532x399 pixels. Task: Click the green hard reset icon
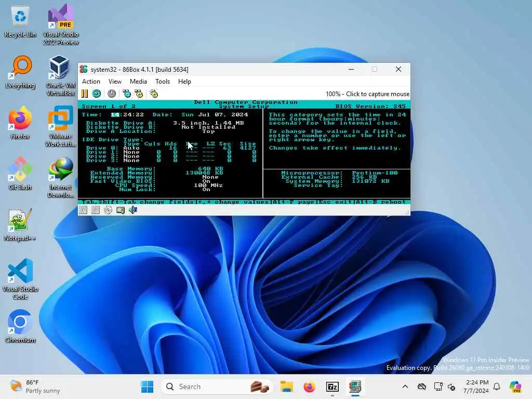(x=97, y=94)
